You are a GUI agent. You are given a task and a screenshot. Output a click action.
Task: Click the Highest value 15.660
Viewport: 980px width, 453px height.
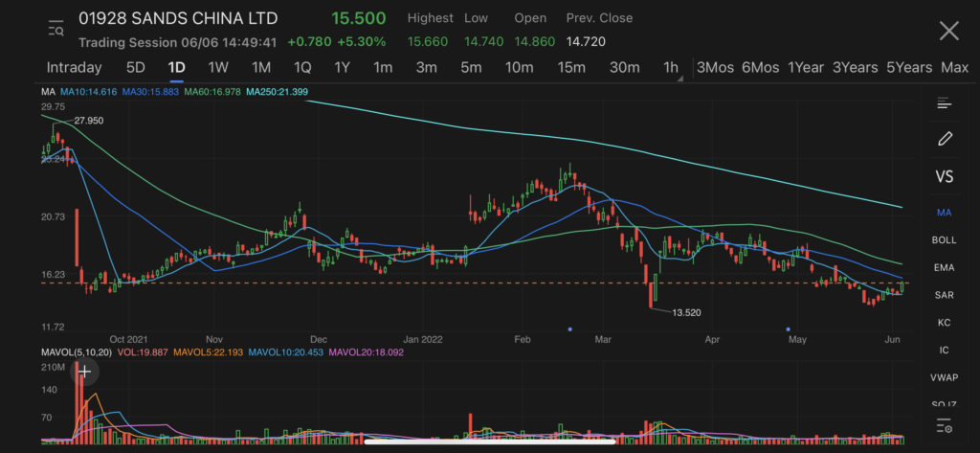(428, 42)
